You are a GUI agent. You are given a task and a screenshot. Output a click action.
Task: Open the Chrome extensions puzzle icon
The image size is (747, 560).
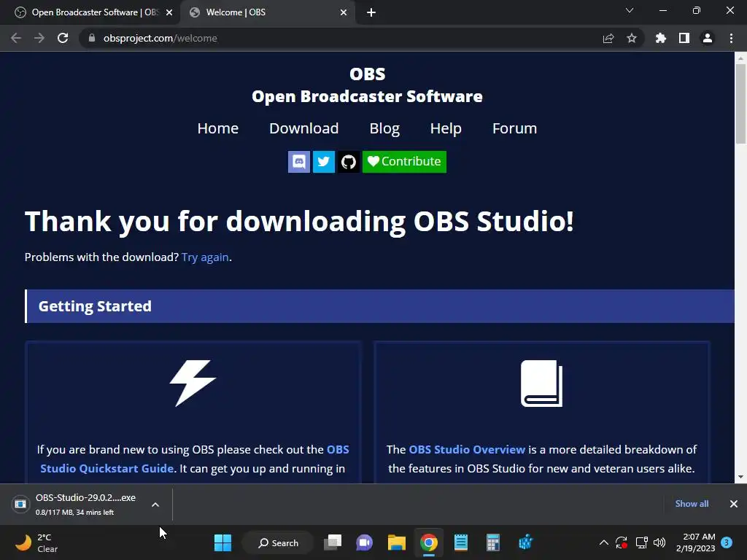(661, 38)
